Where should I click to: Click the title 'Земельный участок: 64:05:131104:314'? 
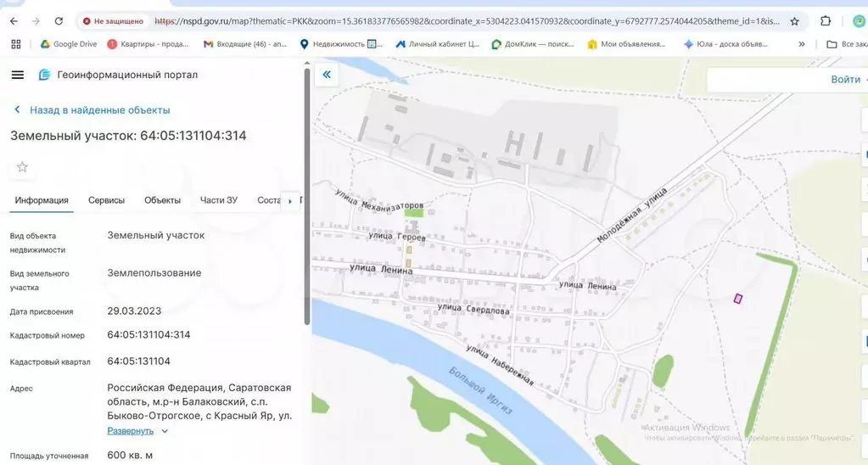pyautogui.click(x=128, y=136)
